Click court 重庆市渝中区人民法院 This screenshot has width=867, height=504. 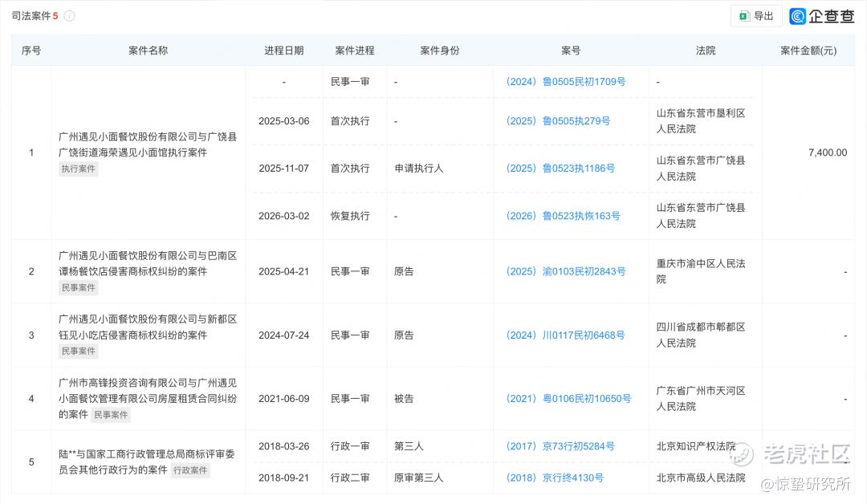(x=701, y=271)
